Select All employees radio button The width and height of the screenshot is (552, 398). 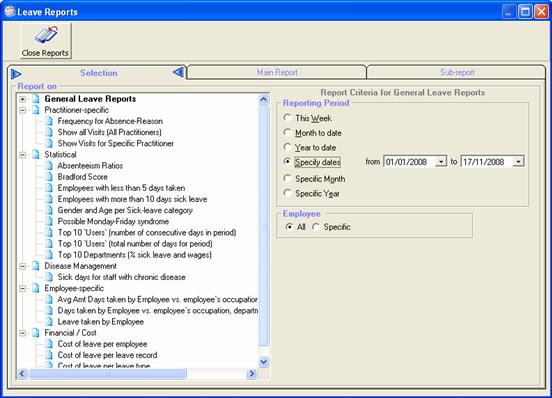click(x=289, y=227)
